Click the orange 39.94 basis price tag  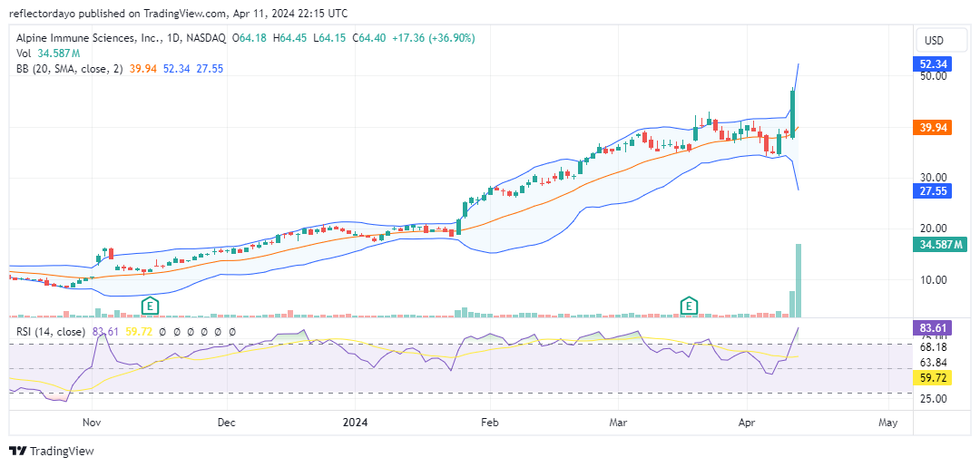(x=933, y=127)
